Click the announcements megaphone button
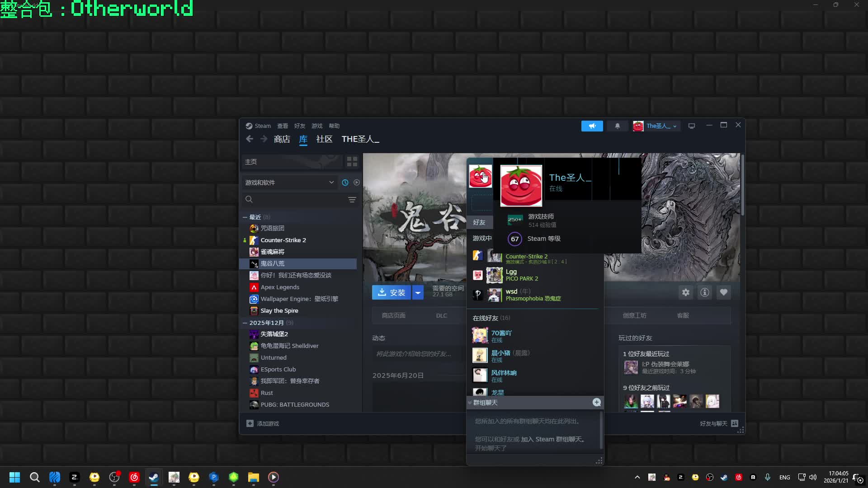The image size is (868, 488). [x=592, y=126]
